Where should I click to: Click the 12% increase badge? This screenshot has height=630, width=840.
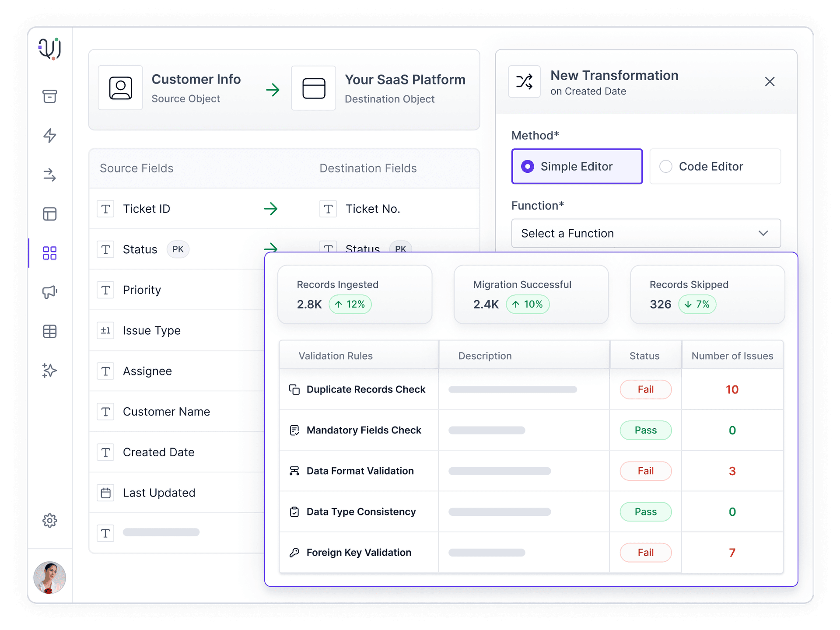click(350, 304)
